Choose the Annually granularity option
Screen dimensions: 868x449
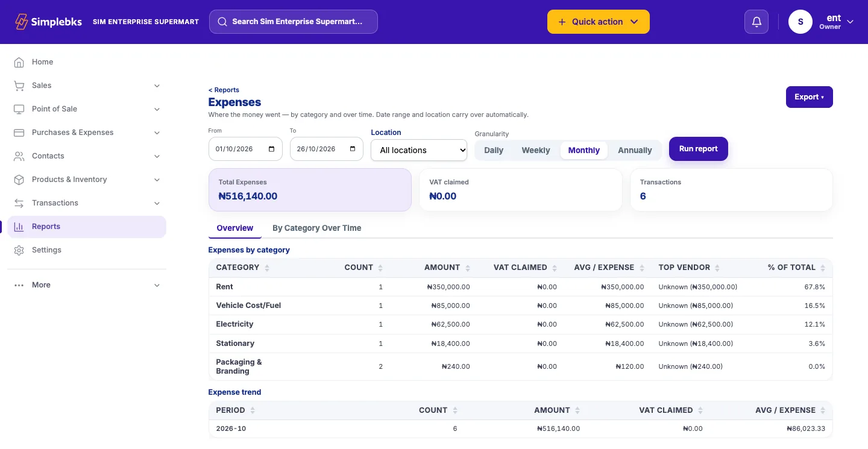point(635,150)
